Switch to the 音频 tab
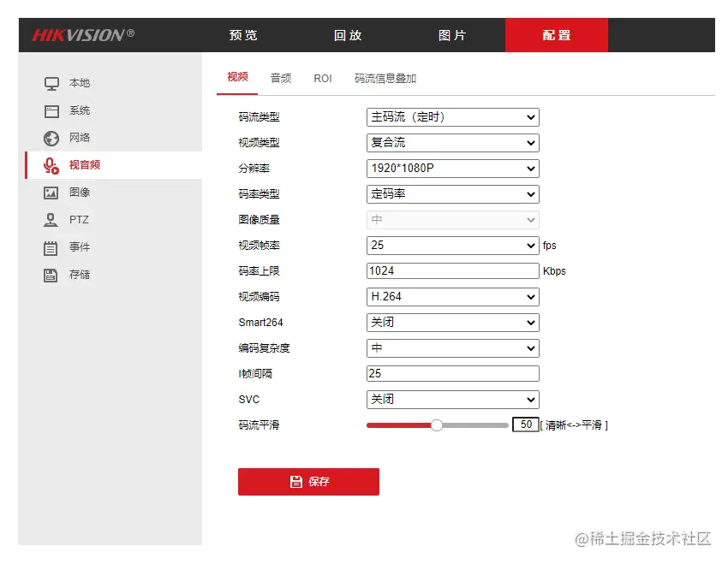728x564 pixels. coord(281,79)
